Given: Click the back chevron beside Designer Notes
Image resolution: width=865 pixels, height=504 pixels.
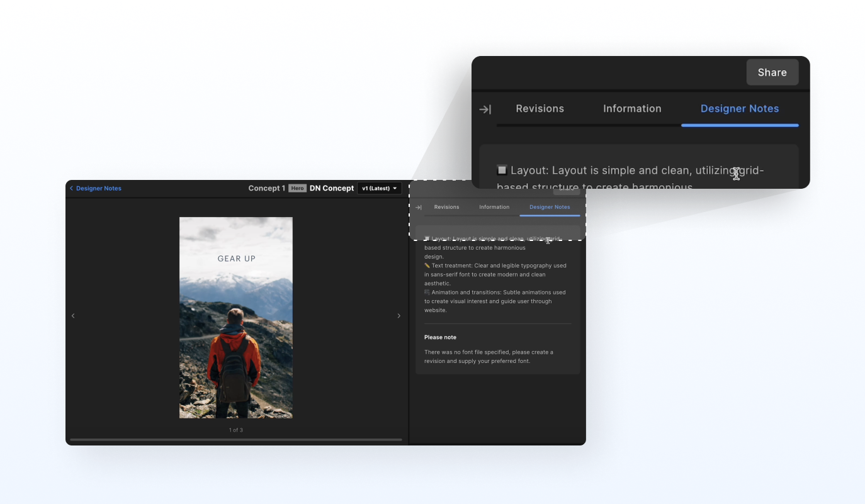Looking at the screenshot, I should [x=71, y=188].
